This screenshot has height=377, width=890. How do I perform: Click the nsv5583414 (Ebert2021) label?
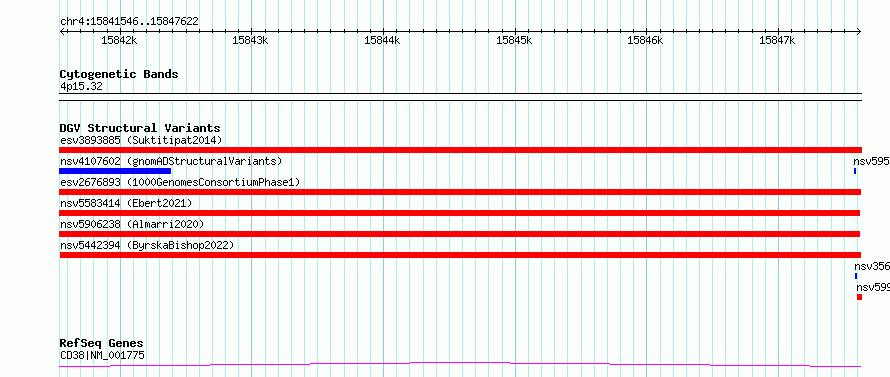pyautogui.click(x=126, y=203)
